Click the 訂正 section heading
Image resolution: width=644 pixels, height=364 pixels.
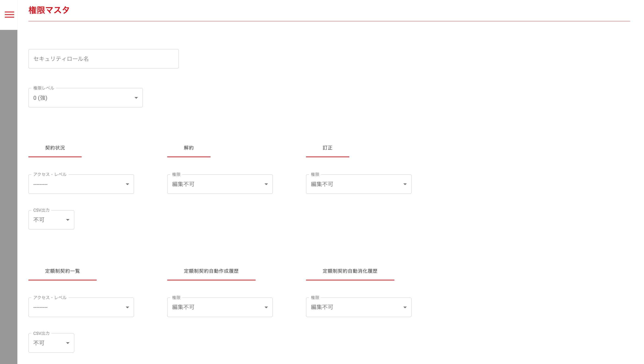(327, 148)
